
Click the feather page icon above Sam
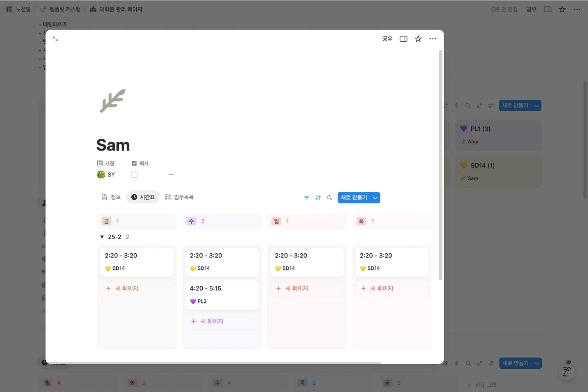(x=112, y=101)
